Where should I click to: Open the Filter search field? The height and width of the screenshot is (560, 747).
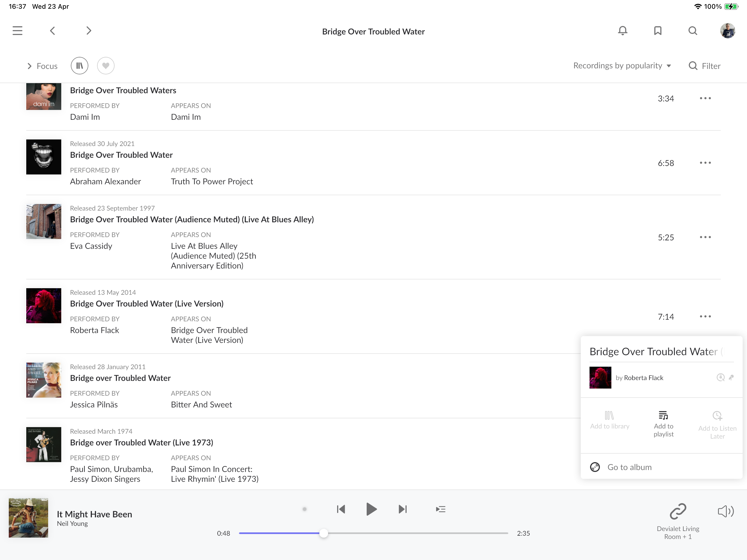point(704,66)
